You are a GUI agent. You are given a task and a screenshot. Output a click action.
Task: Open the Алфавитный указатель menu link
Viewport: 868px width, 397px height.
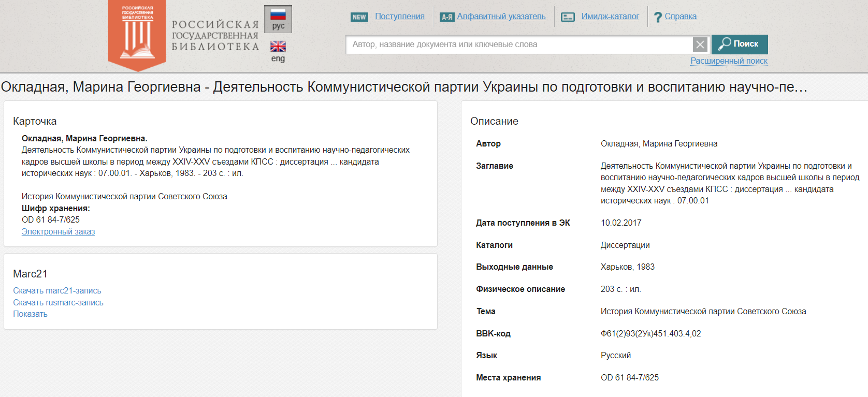coord(501,17)
